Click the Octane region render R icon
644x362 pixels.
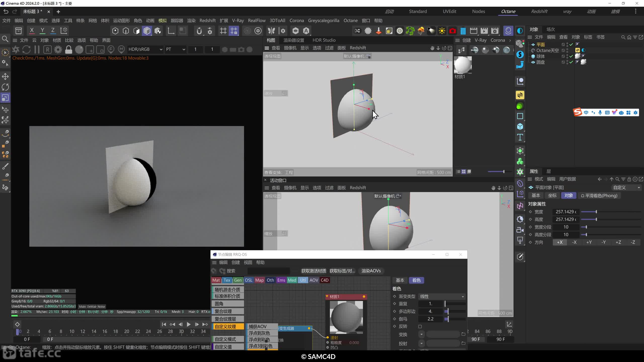click(x=48, y=49)
